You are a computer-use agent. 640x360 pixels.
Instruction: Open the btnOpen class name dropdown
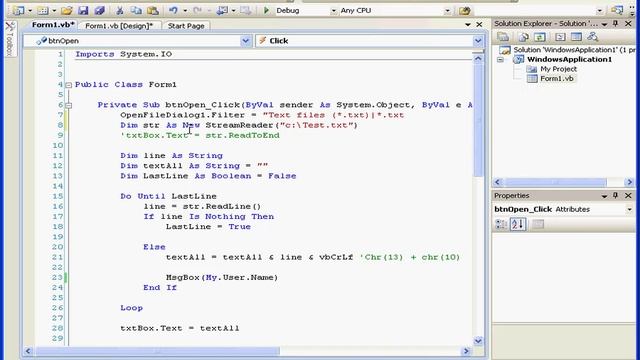(245, 41)
